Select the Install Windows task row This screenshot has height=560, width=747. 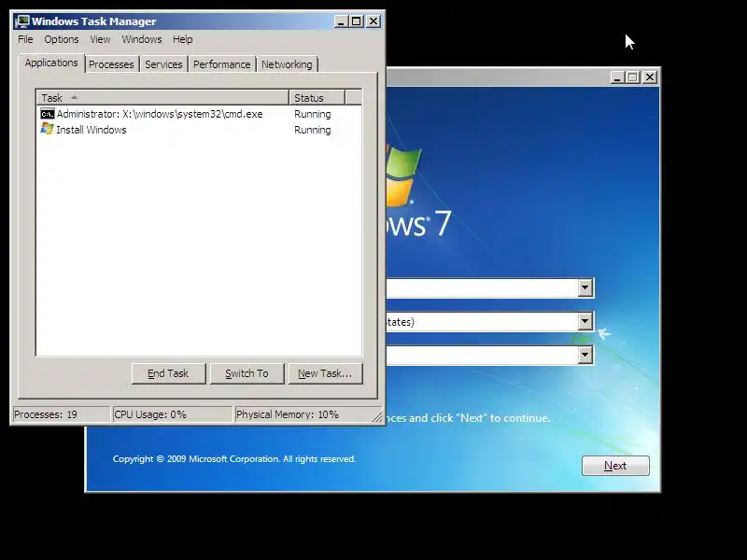(x=199, y=130)
